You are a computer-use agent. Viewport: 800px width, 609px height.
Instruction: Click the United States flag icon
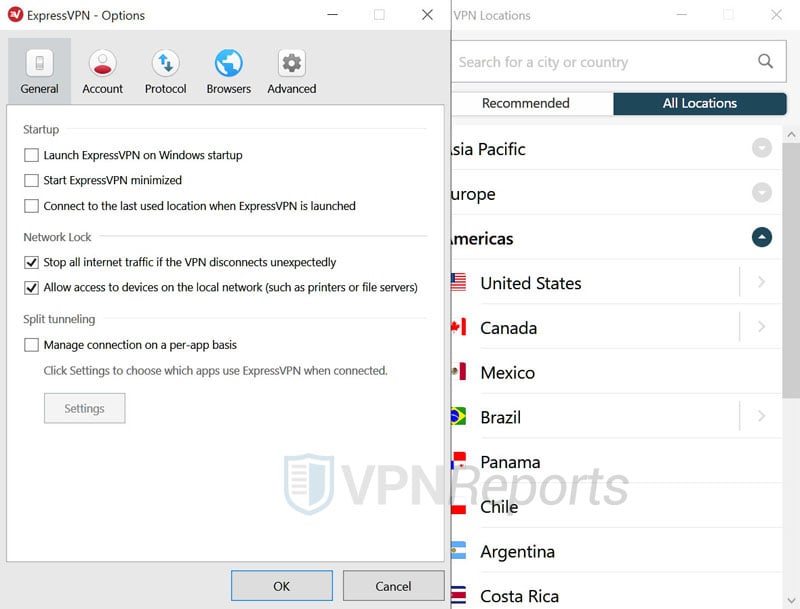[459, 282]
